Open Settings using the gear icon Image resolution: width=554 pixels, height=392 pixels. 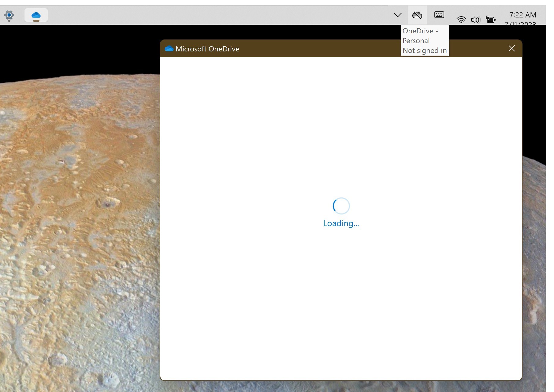coord(9,15)
